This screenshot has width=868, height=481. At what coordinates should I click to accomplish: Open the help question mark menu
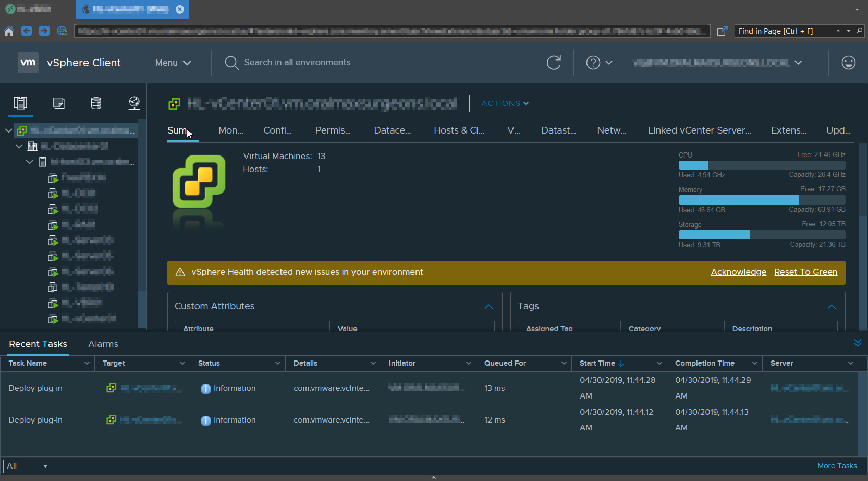598,63
